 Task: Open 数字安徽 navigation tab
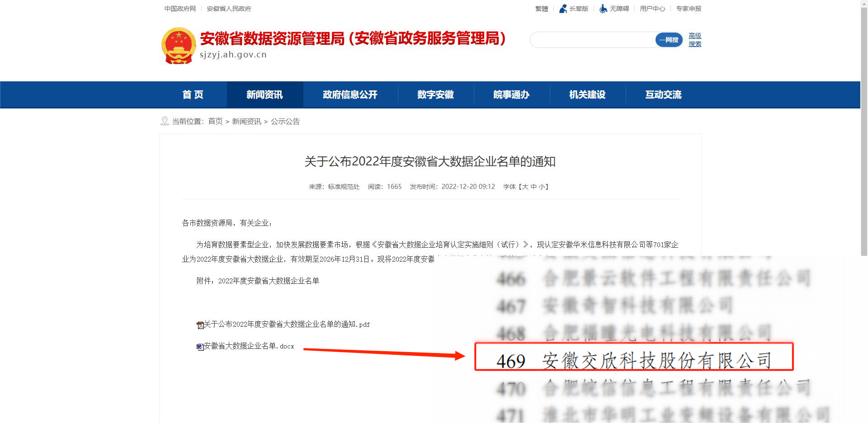[435, 94]
